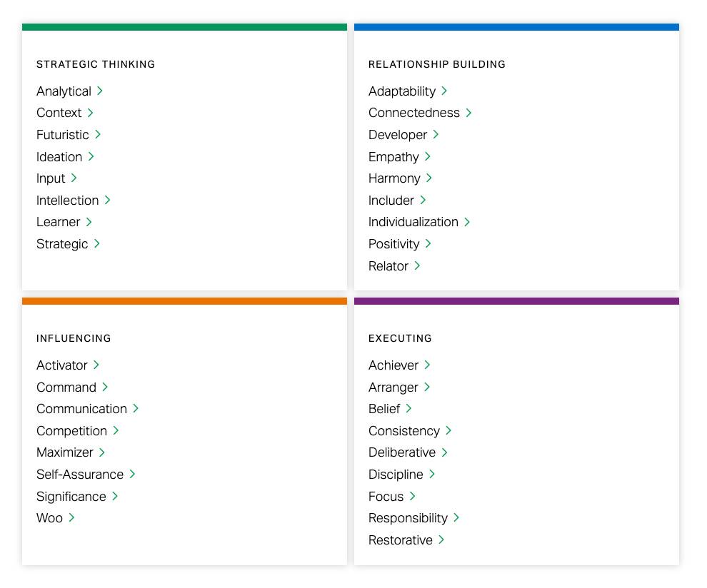
Task: Go to the Connectedness theme
Action: pyautogui.click(x=414, y=113)
